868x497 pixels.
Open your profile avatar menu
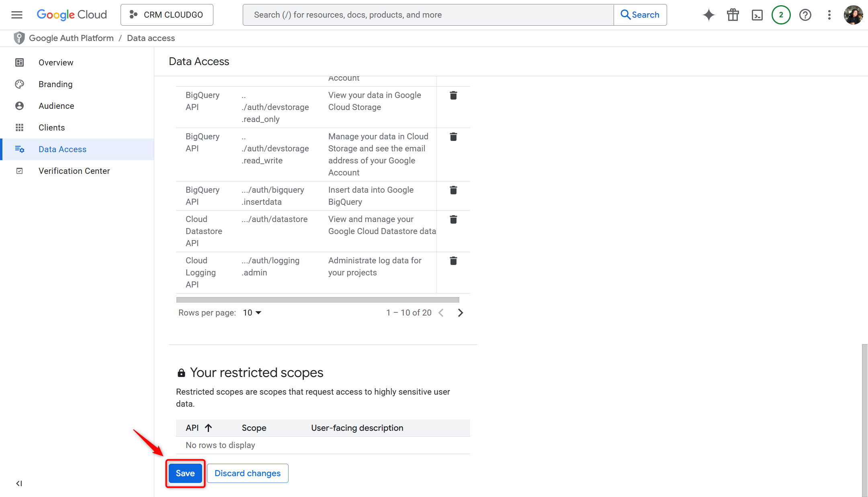pos(853,14)
